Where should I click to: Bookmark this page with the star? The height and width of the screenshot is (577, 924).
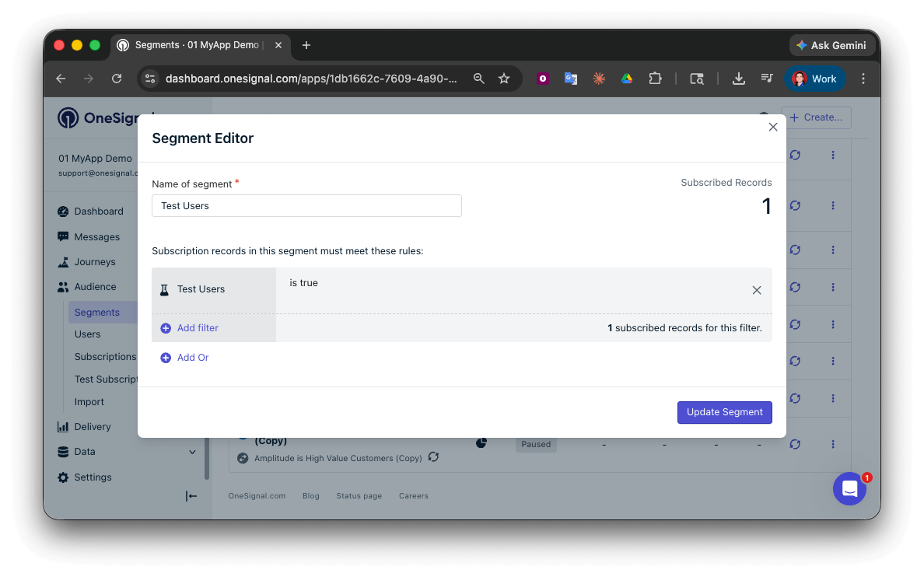[x=504, y=79]
